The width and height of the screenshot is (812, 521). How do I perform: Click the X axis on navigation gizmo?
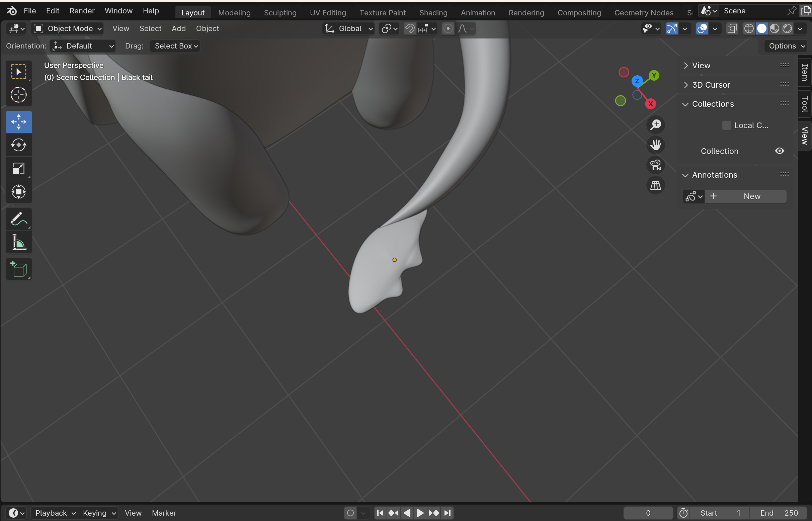pyautogui.click(x=651, y=104)
